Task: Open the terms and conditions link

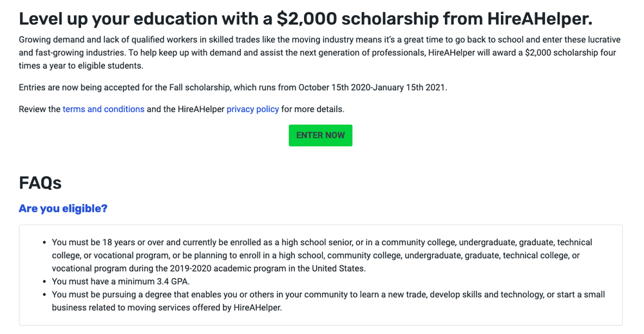Action: (x=104, y=109)
